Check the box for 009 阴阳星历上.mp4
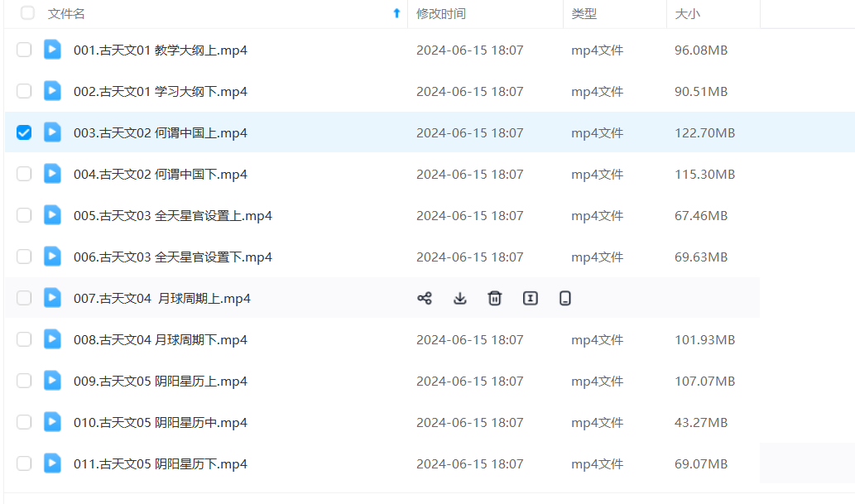The height and width of the screenshot is (504, 855). pyautogui.click(x=24, y=381)
